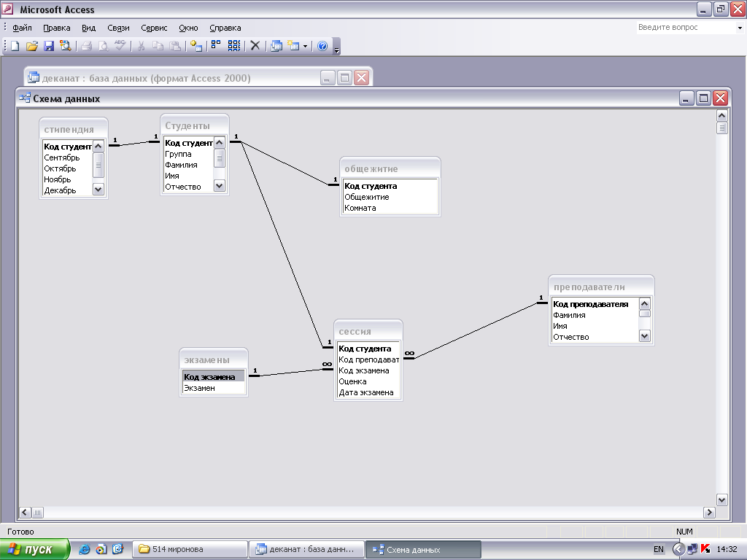This screenshot has height=560, width=747.
Task: Click horizontal scrollbar left arrow of Схема данных
Action: point(26,513)
